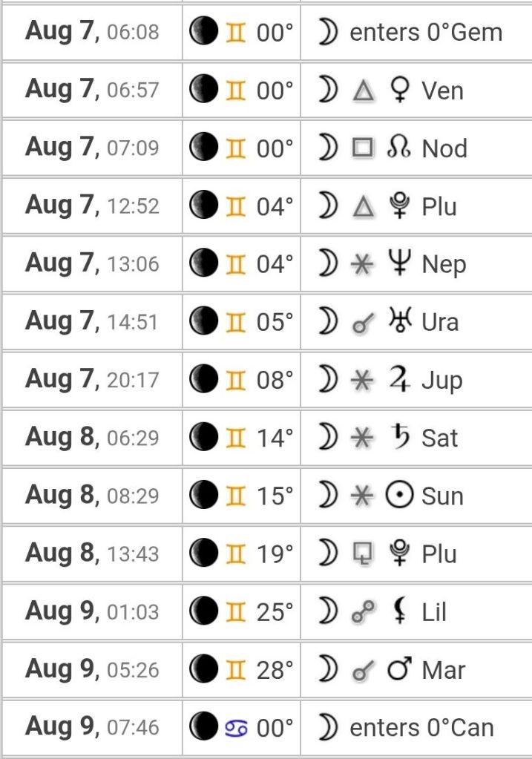Select the Aug 7, 12:52 date cell
The width and height of the screenshot is (532, 759).
pos(93,206)
